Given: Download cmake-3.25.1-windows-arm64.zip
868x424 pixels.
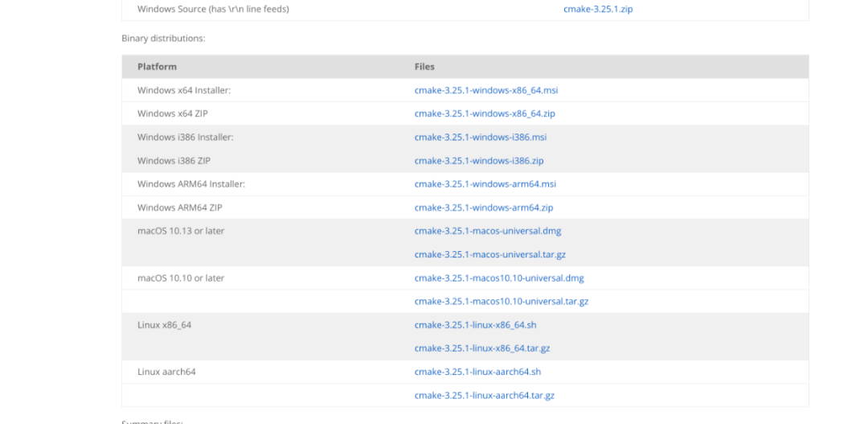Looking at the screenshot, I should 484,208.
